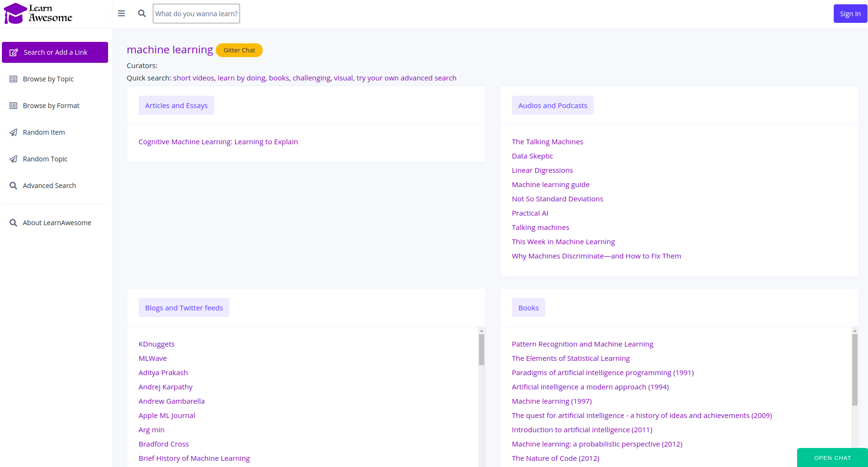The image size is (868, 467).
Task: Click the Random Topic send icon
Action: (x=13, y=159)
